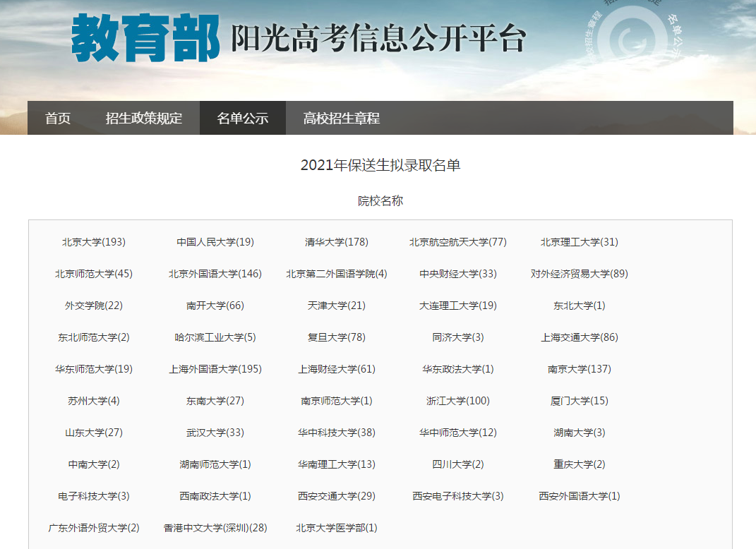Open 复旦大学(78) list

[337, 337]
